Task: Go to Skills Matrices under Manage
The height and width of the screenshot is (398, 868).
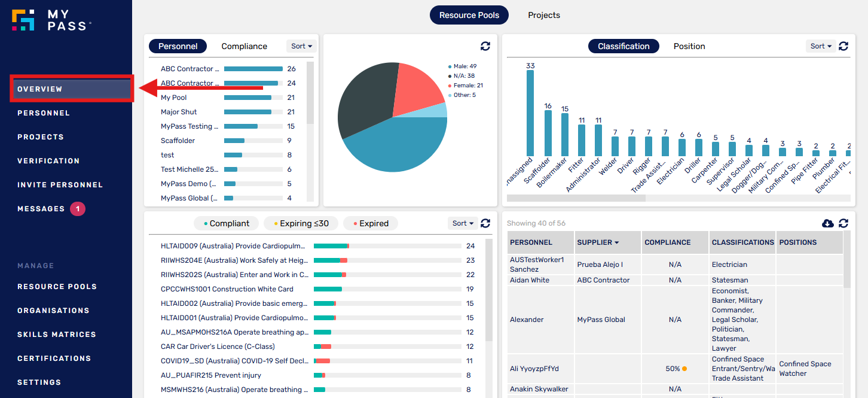Action: click(57, 335)
